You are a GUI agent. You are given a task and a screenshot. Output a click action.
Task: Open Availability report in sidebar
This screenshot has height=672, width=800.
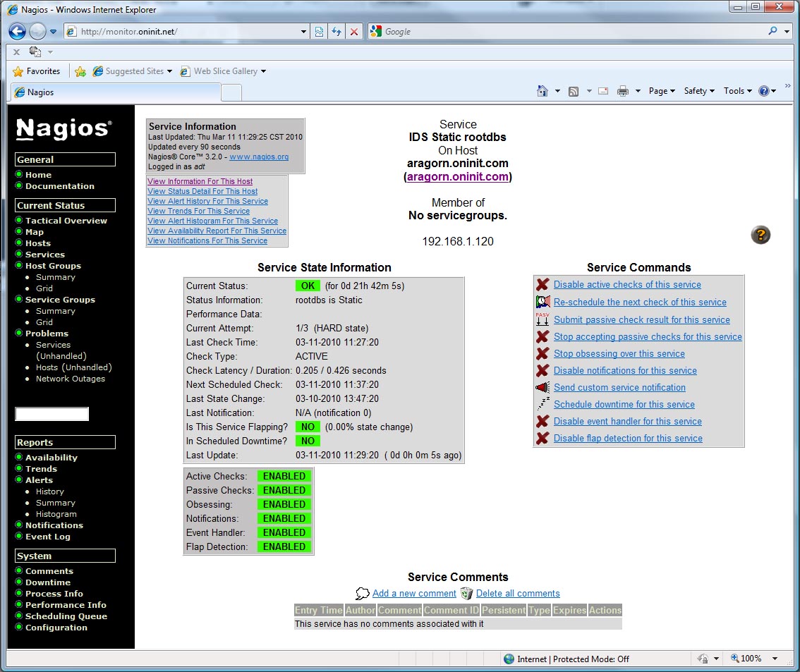(51, 458)
